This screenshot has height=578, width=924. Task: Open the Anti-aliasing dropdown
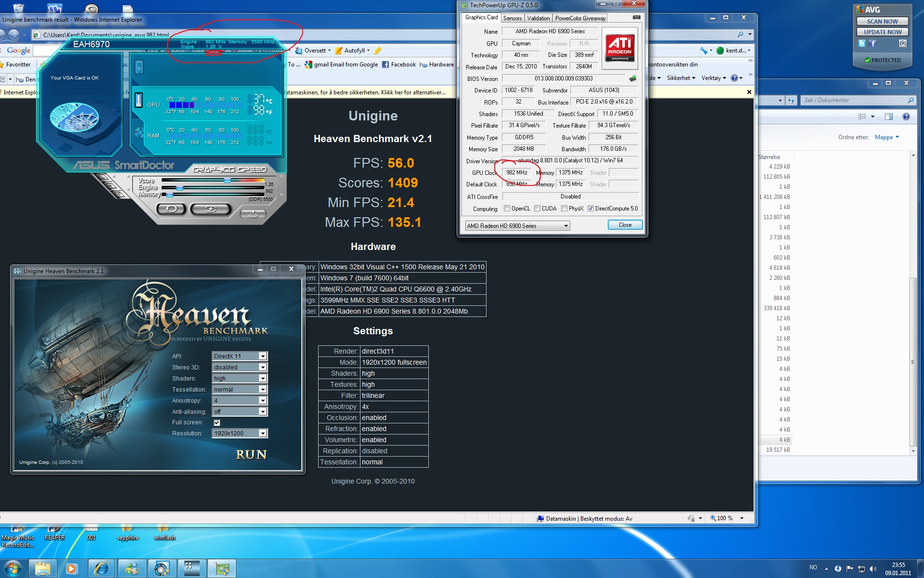pos(239,411)
